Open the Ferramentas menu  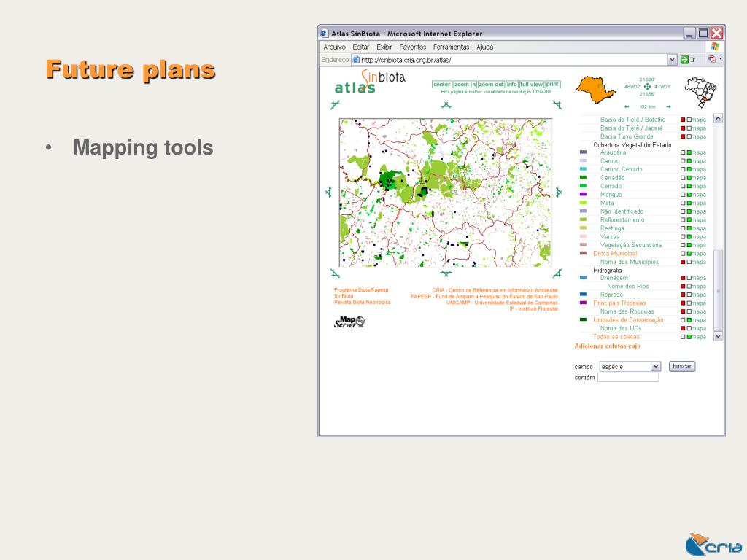click(x=451, y=47)
